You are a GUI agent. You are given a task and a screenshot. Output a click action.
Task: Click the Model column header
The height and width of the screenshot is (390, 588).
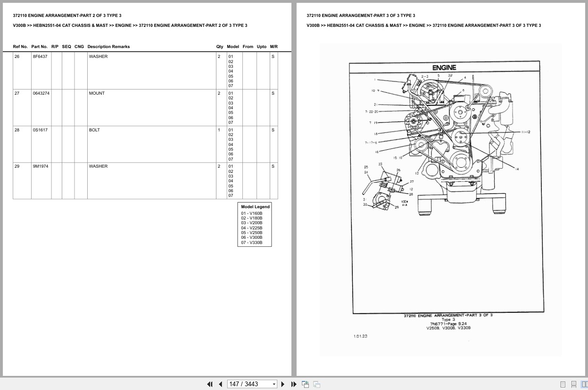(233, 47)
